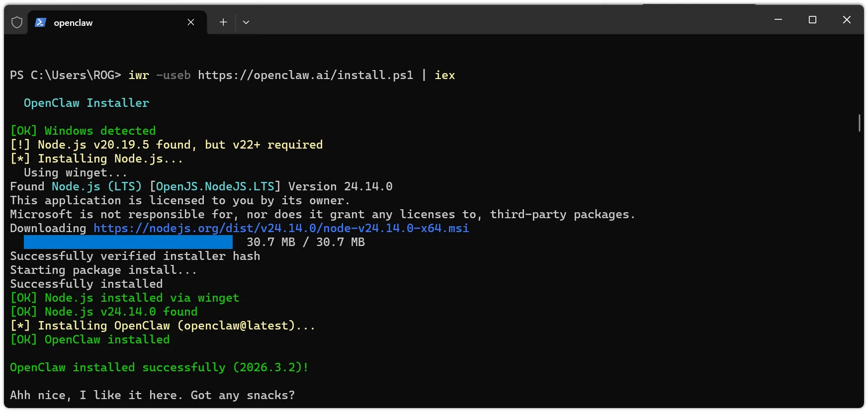Open the nodejs.org MSI download link
This screenshot has height=412, width=868.
281,228
